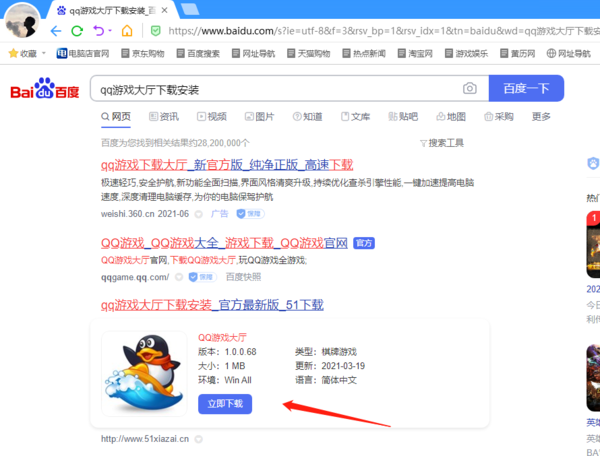Open the 游戏娱乐 bookmark

466,53
